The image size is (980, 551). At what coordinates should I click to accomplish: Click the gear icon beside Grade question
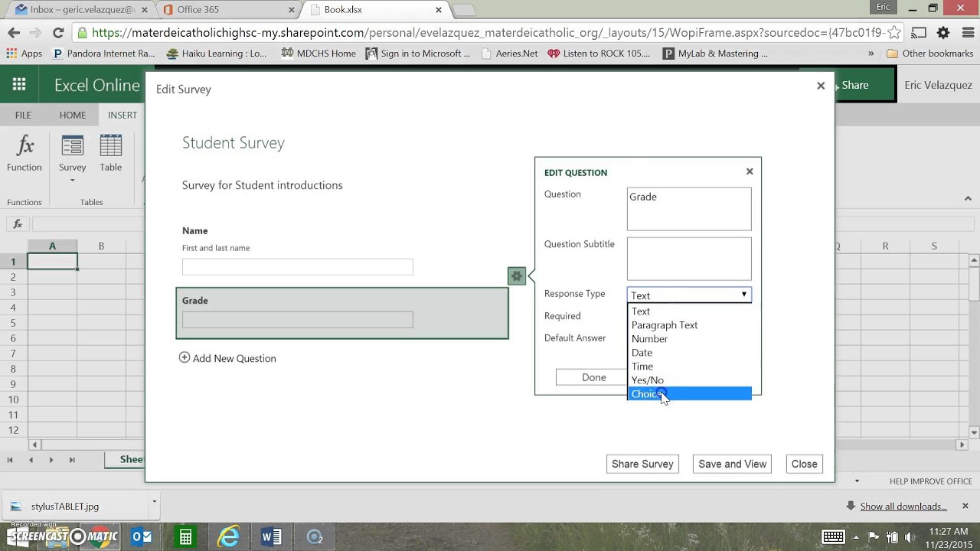517,276
